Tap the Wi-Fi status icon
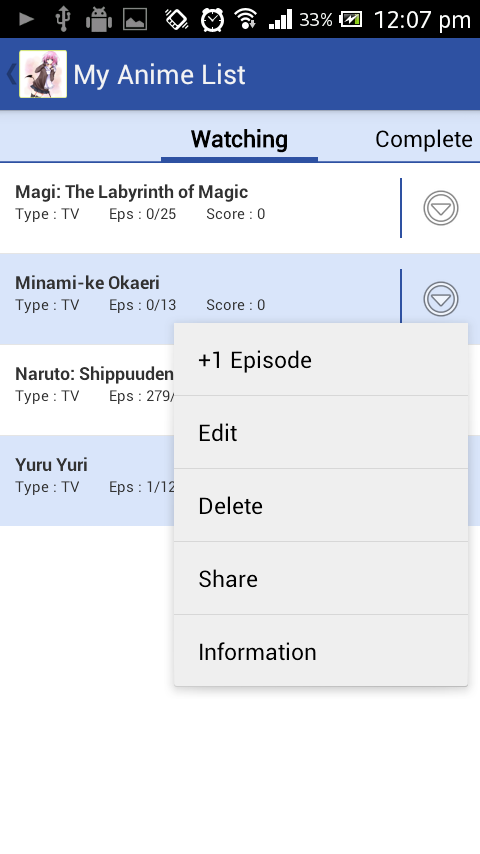The width and height of the screenshot is (480, 854). coord(246,20)
